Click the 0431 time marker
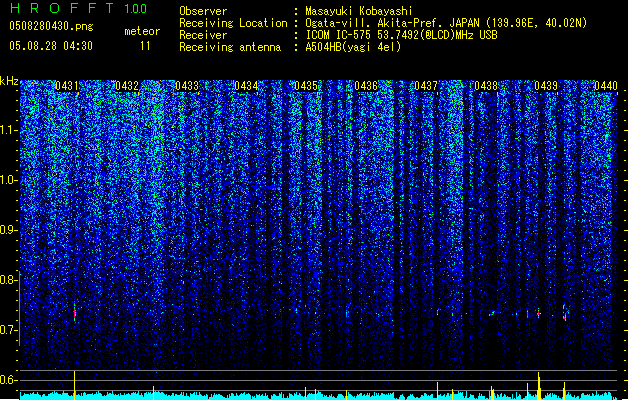Viewport: 629px width, 400px height. tap(67, 86)
